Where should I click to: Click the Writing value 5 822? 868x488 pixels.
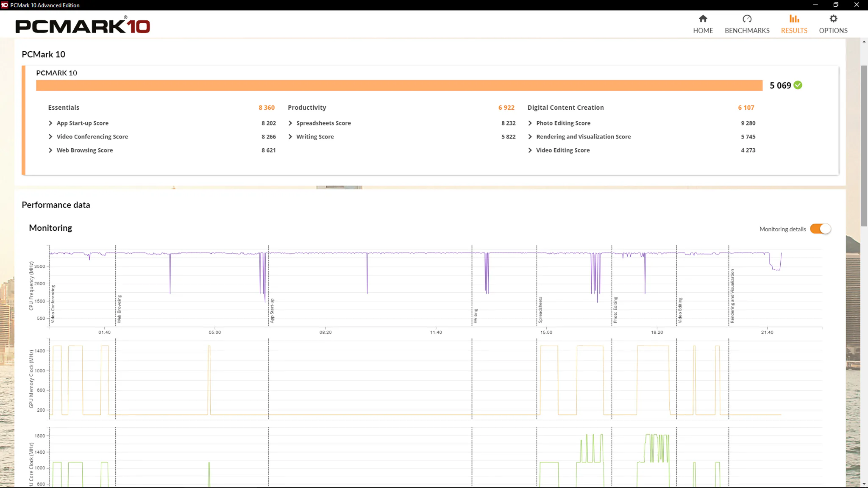tap(509, 137)
